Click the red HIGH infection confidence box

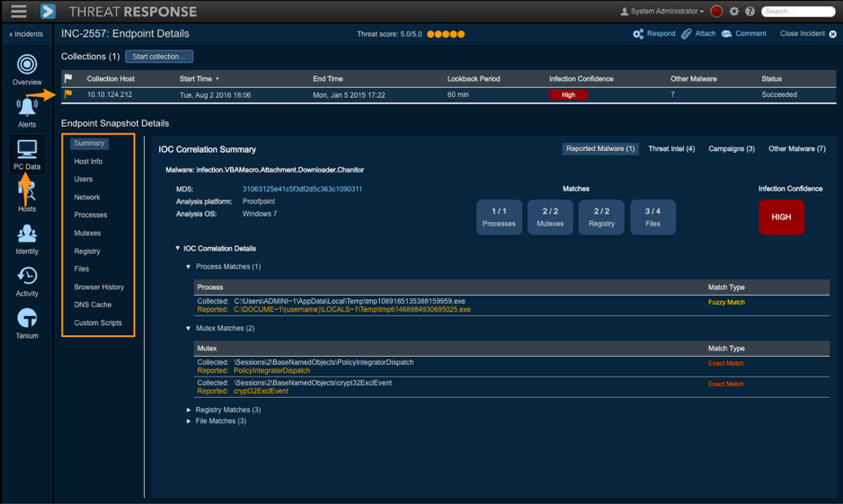pyautogui.click(x=781, y=217)
